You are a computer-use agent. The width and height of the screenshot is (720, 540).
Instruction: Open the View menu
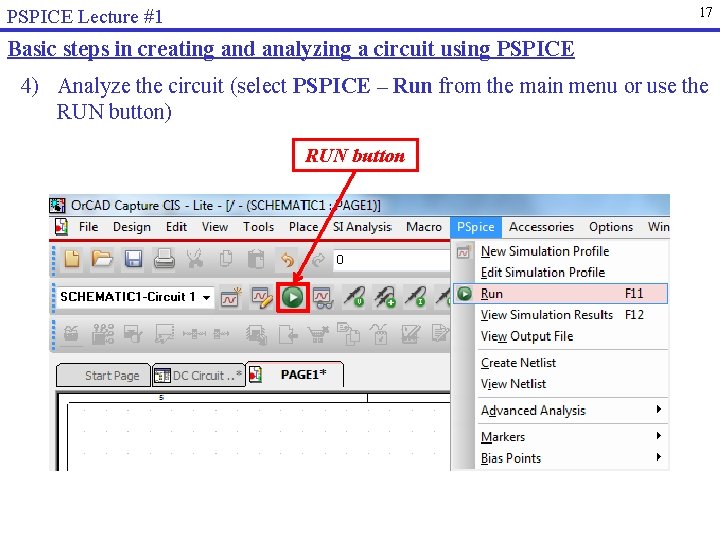pyautogui.click(x=214, y=227)
